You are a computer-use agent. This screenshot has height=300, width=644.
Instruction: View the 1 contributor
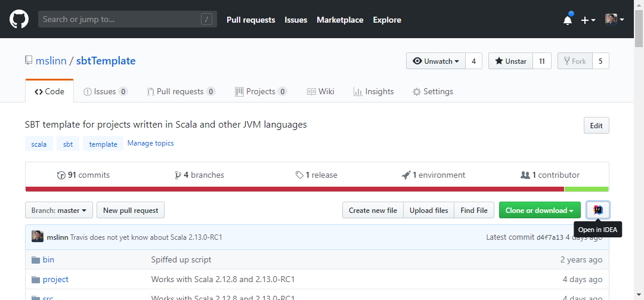[550, 175]
